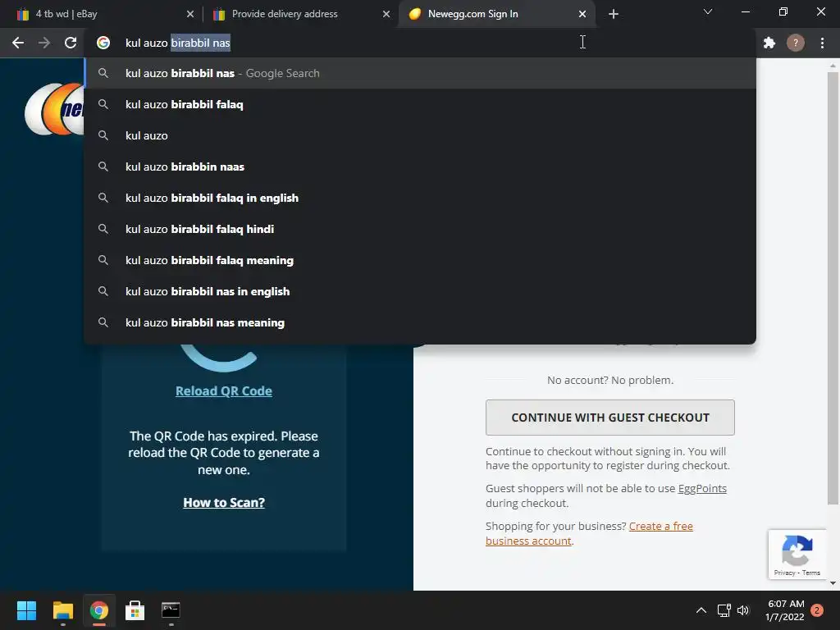The width and height of the screenshot is (840, 630).
Task: Click the page vertical scrollbar thumb
Action: [833, 288]
